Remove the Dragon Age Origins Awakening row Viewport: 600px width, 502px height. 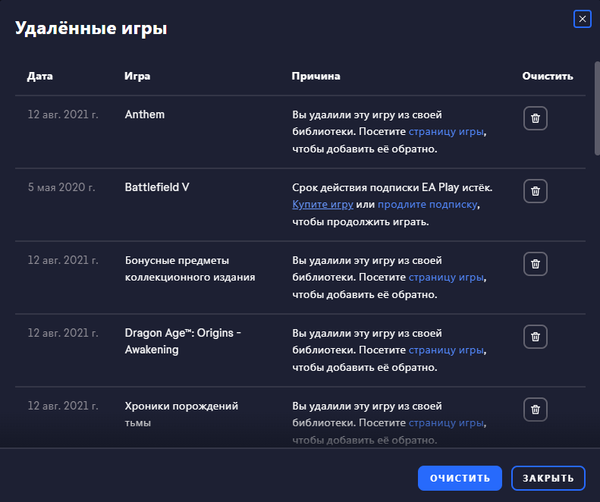pyautogui.click(x=535, y=337)
